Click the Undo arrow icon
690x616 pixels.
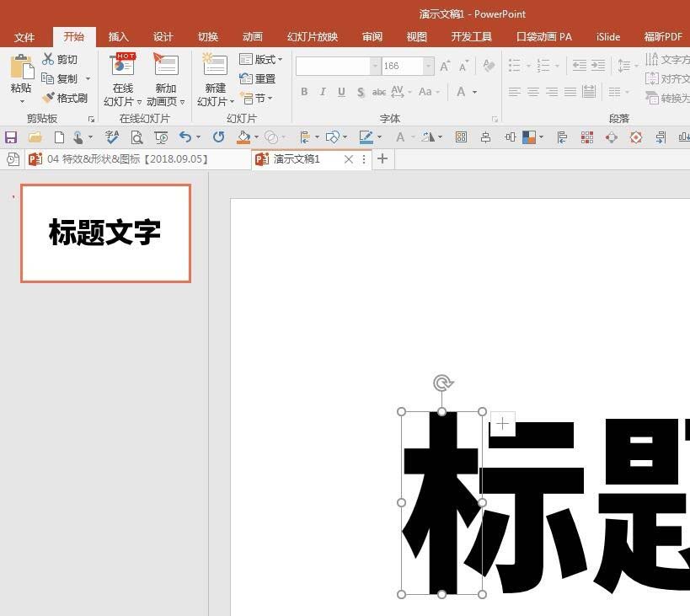pyautogui.click(x=185, y=137)
